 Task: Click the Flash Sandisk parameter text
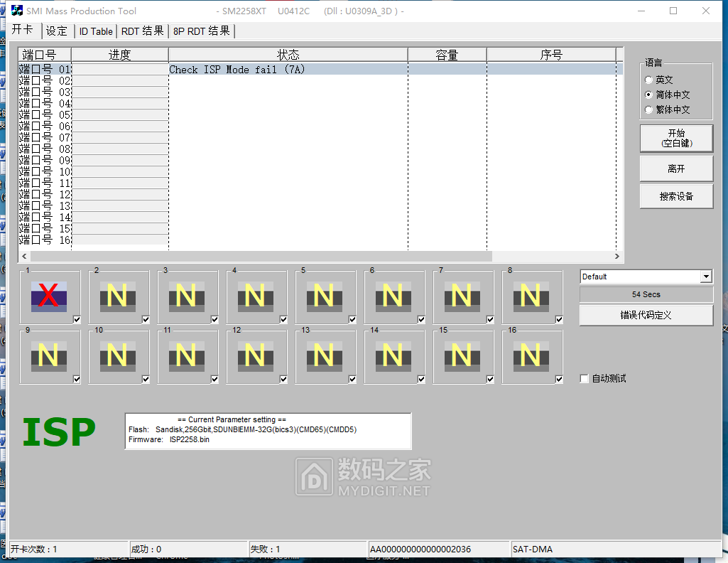242,429
